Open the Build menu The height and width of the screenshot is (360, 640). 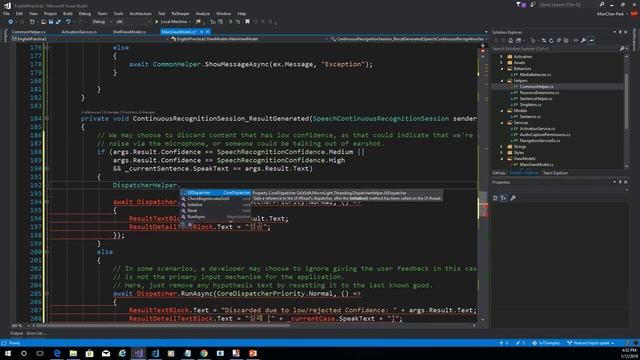[68, 13]
